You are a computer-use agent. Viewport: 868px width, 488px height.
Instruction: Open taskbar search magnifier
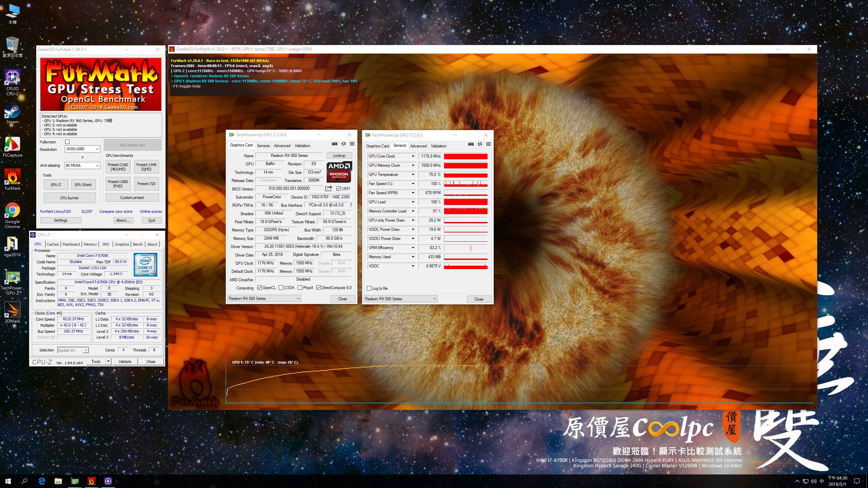[24, 481]
